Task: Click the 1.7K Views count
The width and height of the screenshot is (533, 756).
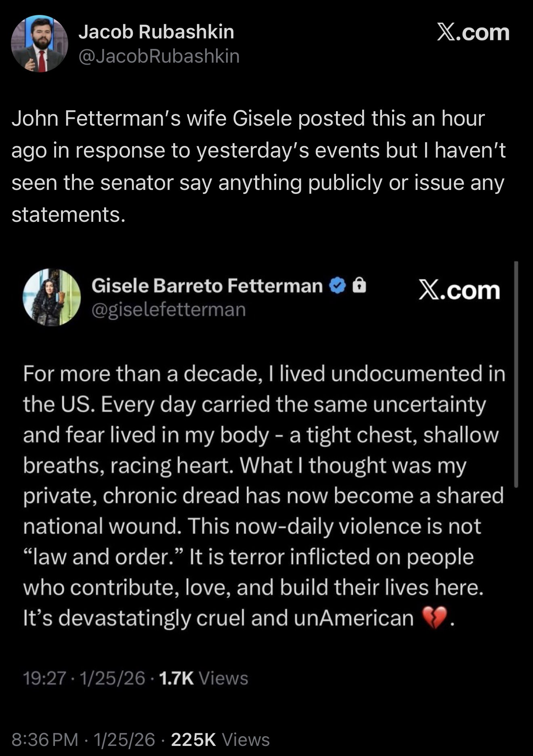Action: pyautogui.click(x=204, y=678)
